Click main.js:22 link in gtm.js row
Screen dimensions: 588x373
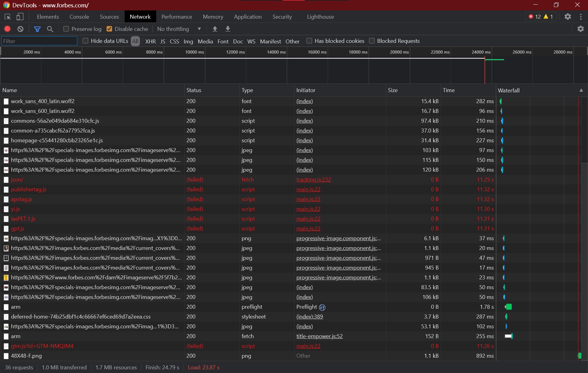308,346
